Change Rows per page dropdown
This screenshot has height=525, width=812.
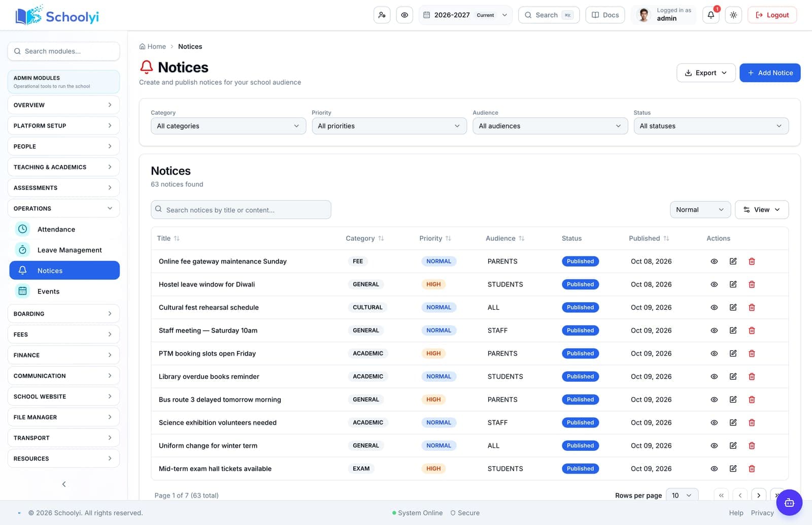click(682, 496)
